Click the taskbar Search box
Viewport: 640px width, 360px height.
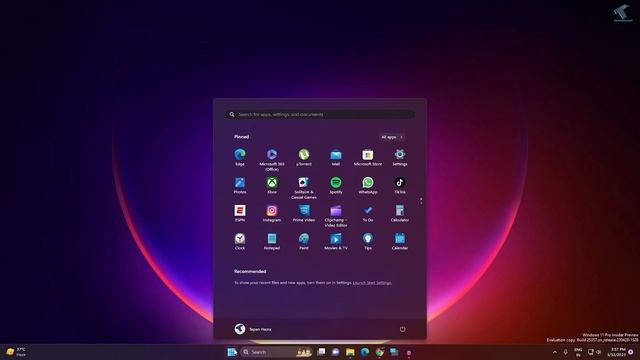tap(276, 352)
